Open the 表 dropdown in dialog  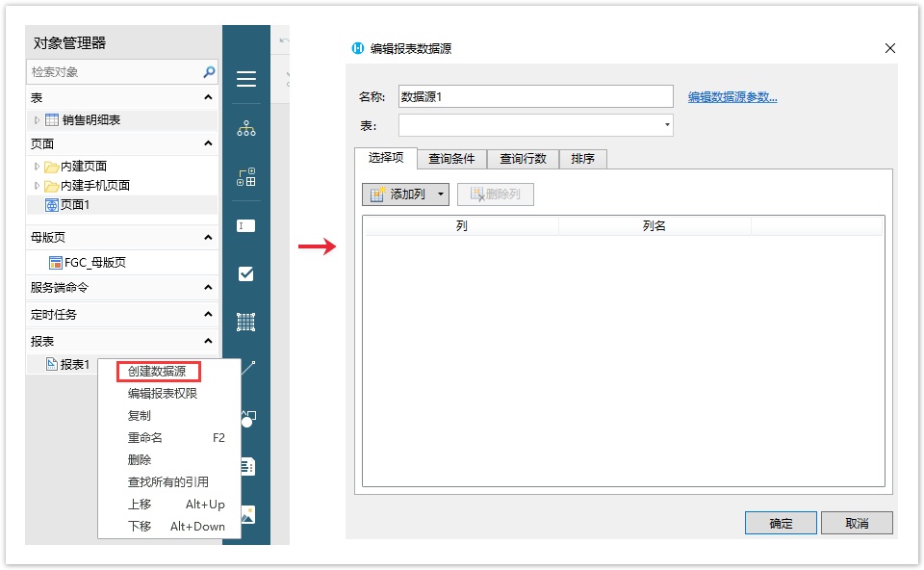pyautogui.click(x=667, y=125)
